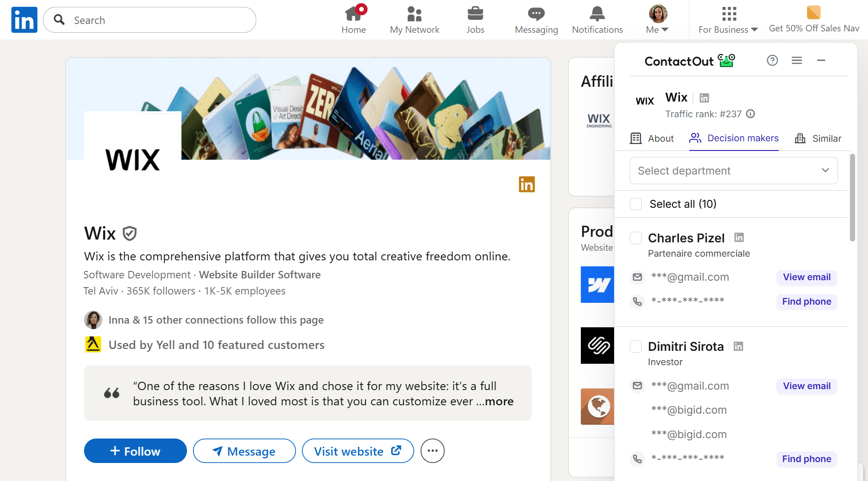
Task: Switch to the About tab in ContactOut
Action: coord(652,138)
